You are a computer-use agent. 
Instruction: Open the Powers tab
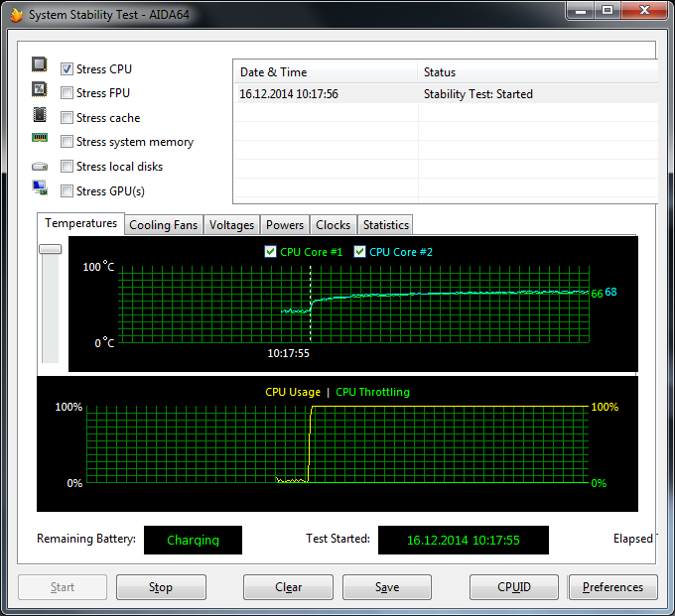(285, 225)
